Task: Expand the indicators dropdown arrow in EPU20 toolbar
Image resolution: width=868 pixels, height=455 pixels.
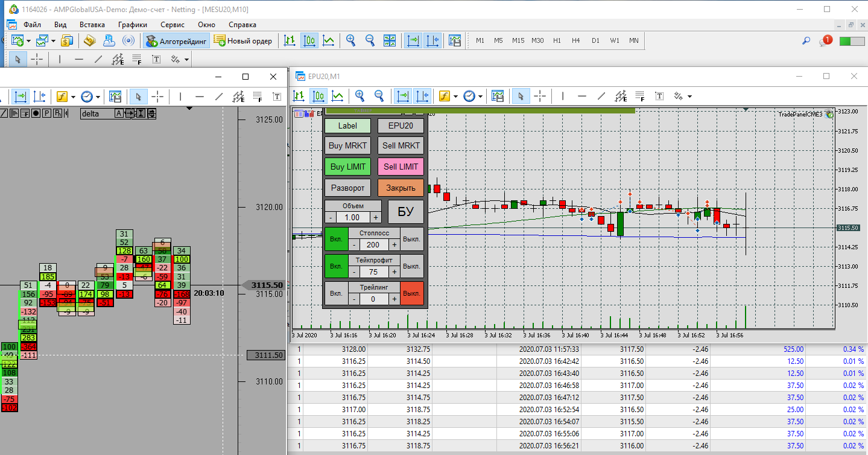Action: pos(454,97)
